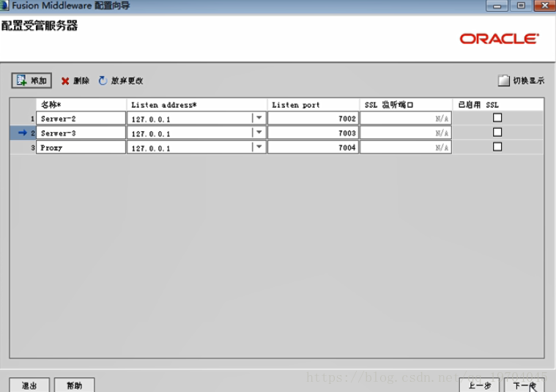556x392 pixels.
Task: Open listen address dropdown for Proxy row
Action: point(259,147)
